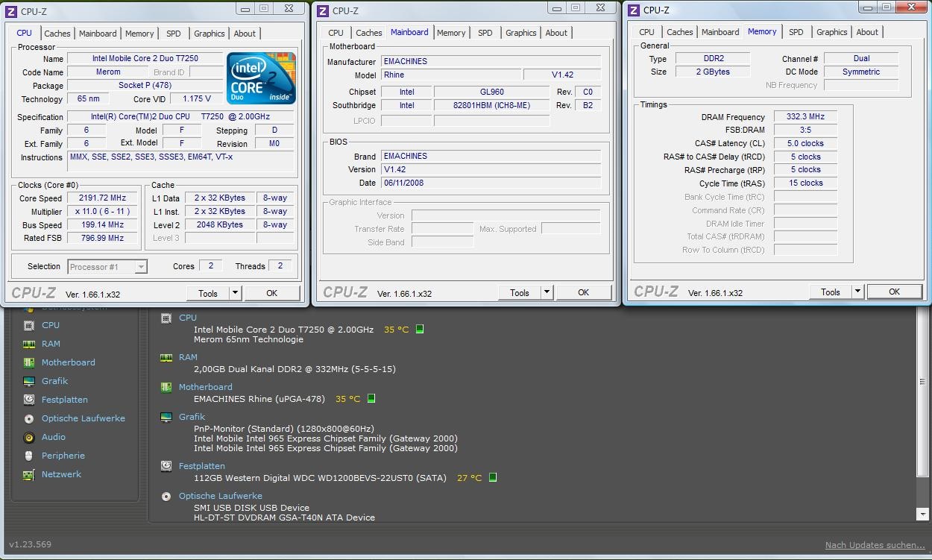The image size is (932, 560).
Task: Click the CPU chip icon in summary panel
Action: point(166,318)
